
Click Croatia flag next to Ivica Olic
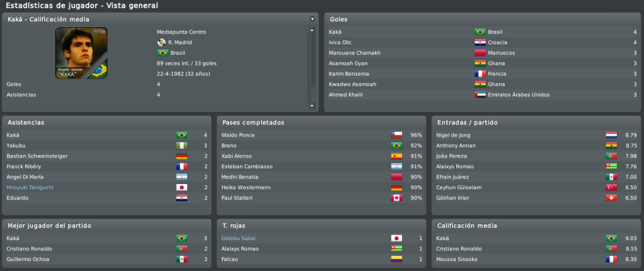pos(480,43)
